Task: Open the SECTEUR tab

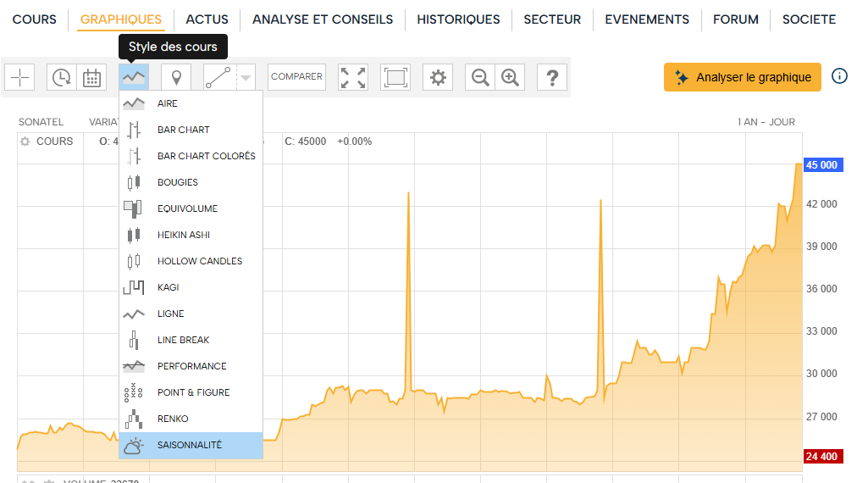Action: click(552, 19)
